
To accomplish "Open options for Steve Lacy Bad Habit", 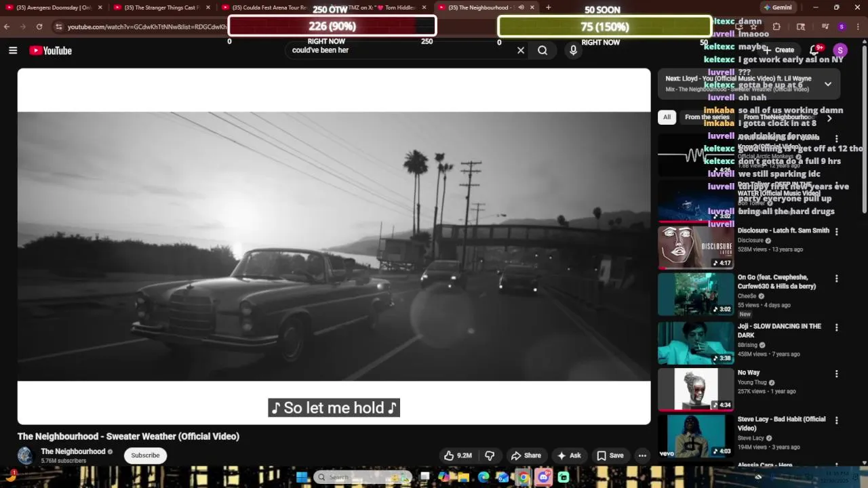I will tap(836, 420).
